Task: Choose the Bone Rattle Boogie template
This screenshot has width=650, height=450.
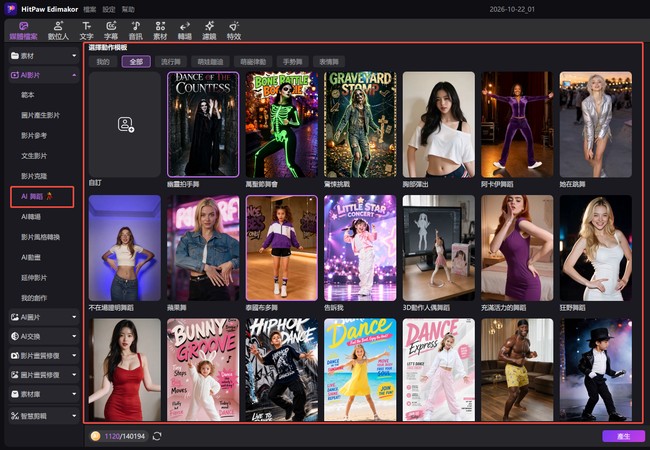Action: pyautogui.click(x=282, y=124)
